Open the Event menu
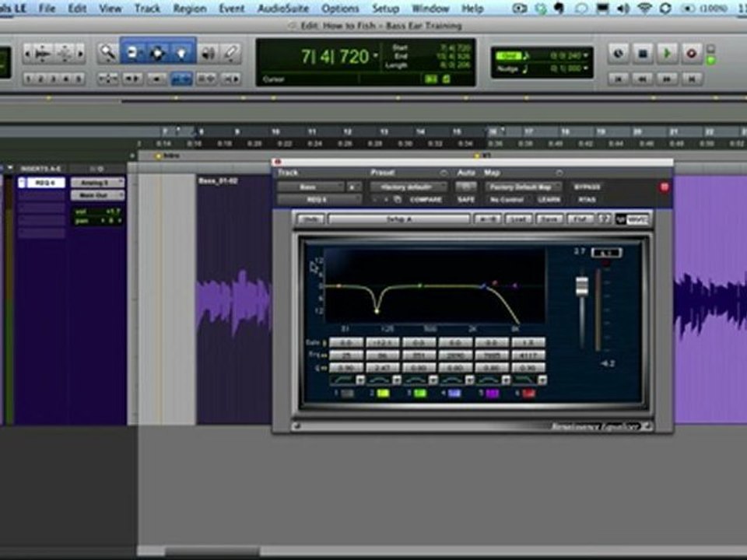747x560 pixels. (232, 8)
